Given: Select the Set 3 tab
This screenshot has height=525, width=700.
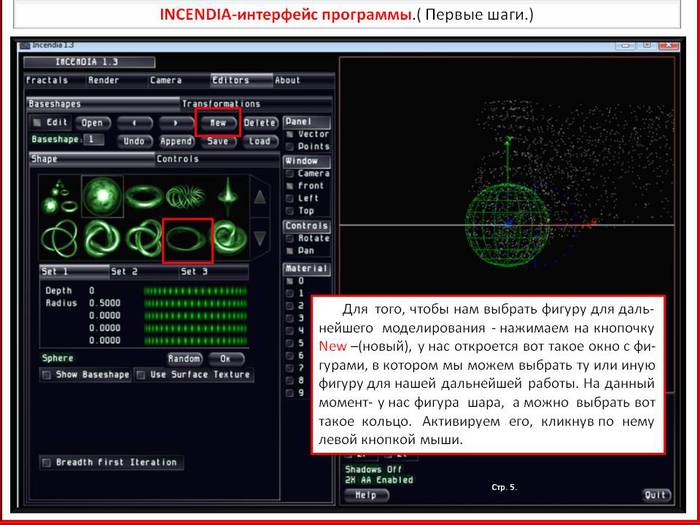Looking at the screenshot, I should (x=214, y=271).
